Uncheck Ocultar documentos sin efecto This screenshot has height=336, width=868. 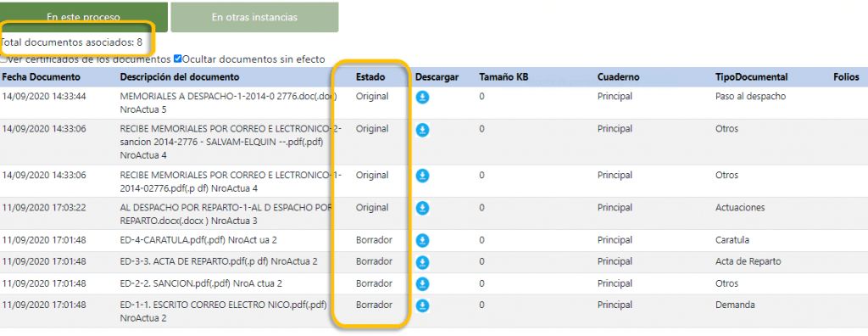tap(178, 59)
